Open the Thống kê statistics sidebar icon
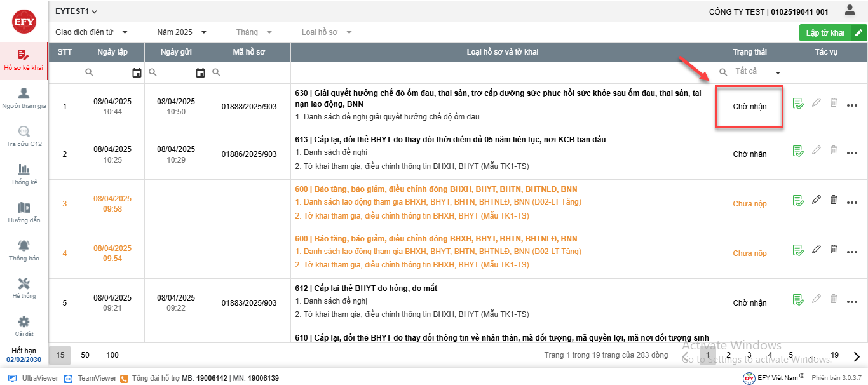 point(24,170)
